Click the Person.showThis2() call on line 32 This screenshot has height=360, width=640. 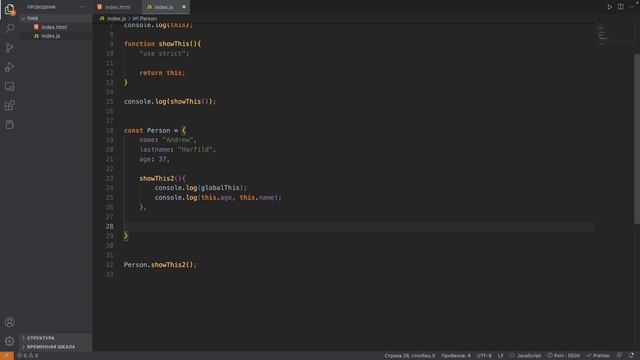click(x=160, y=264)
